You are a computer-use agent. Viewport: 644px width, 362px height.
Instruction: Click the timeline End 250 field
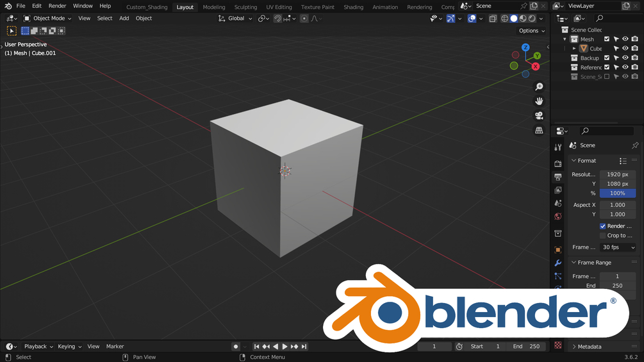click(x=527, y=347)
